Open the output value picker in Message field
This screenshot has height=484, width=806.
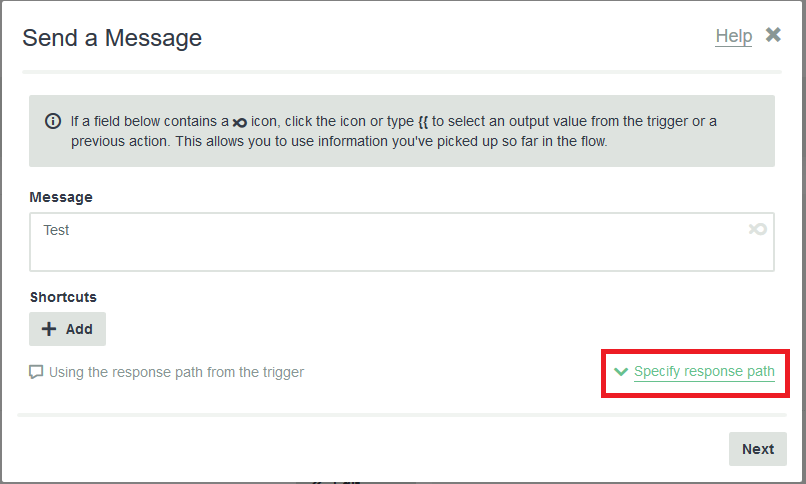click(x=758, y=229)
